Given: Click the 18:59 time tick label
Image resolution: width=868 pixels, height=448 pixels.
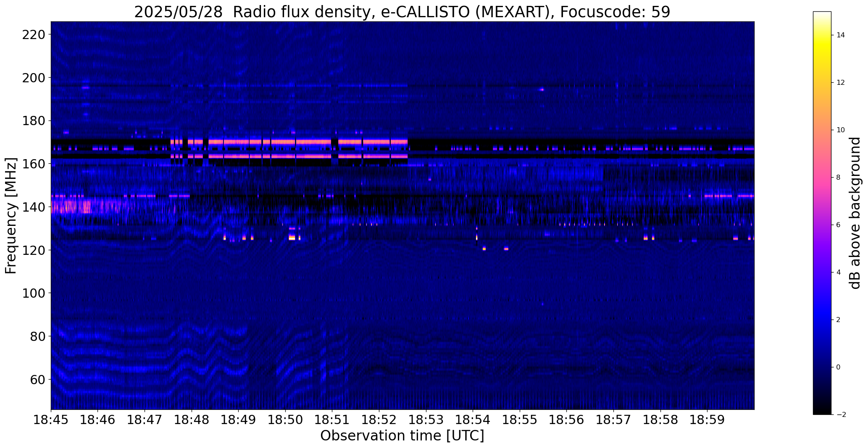Looking at the screenshot, I should pyautogui.click(x=708, y=420).
